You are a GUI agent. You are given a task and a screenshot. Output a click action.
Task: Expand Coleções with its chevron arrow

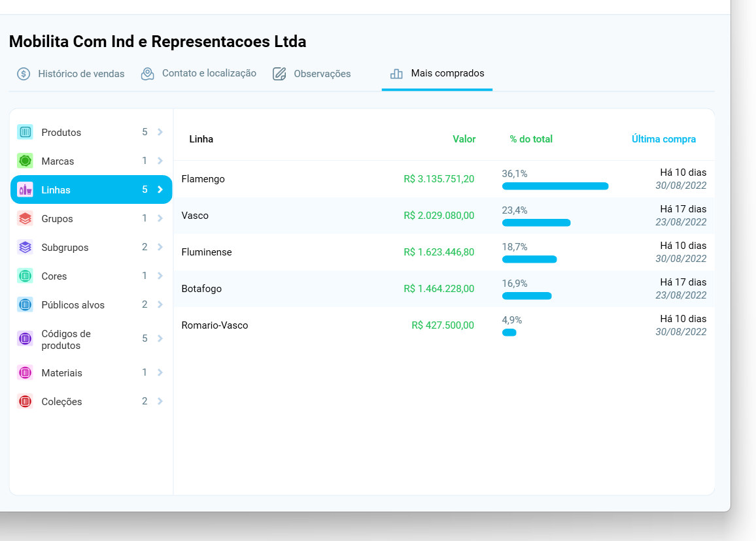point(160,401)
